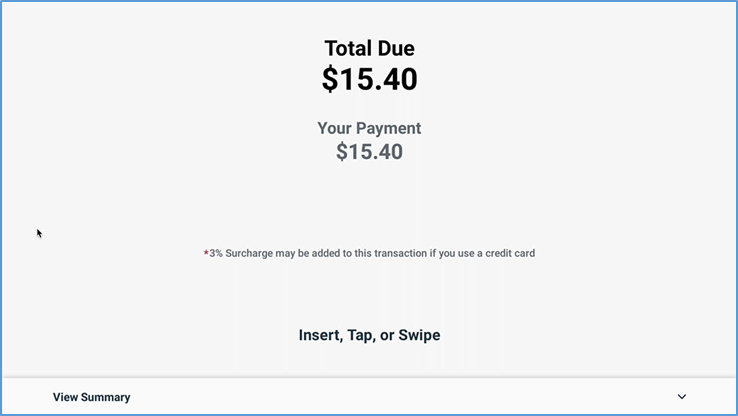Expand the View Summary chevron arrow
738x416 pixels.
pos(682,397)
